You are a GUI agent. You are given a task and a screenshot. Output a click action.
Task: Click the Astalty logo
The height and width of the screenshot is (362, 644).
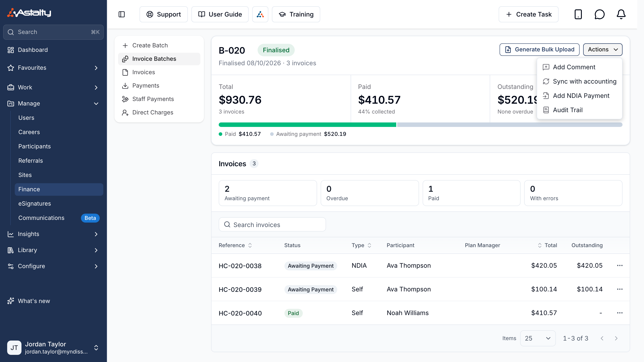click(x=29, y=13)
